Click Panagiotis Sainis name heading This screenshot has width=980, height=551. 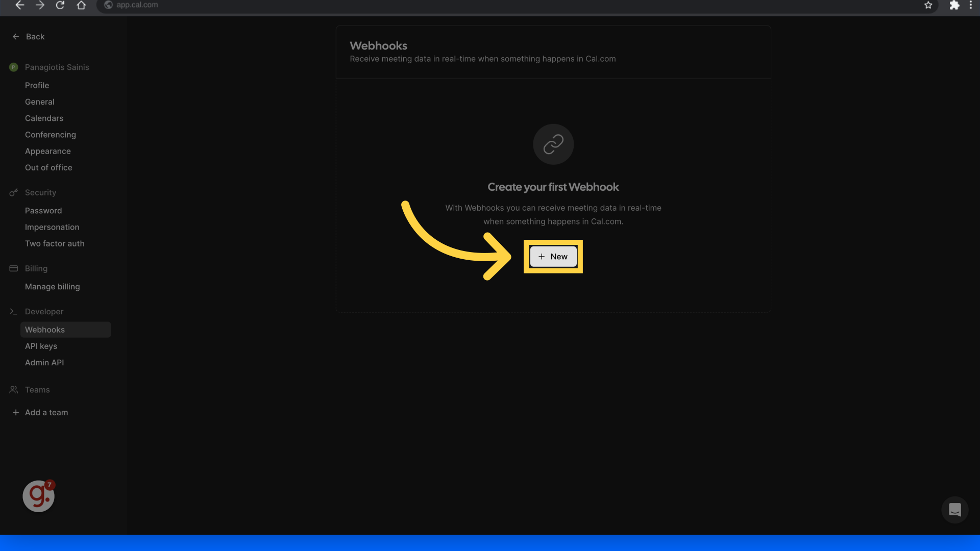[x=57, y=67]
